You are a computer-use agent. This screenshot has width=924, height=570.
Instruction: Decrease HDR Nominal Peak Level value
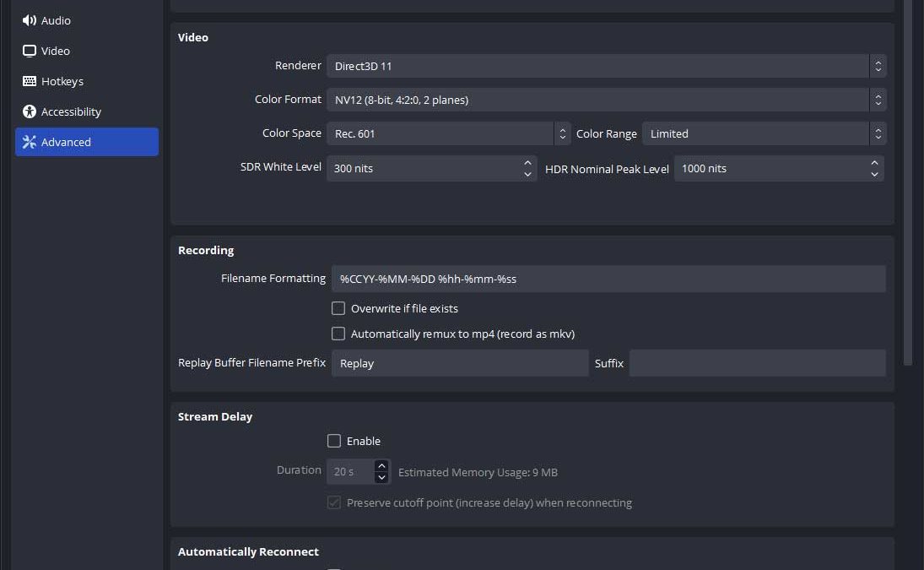click(x=874, y=174)
